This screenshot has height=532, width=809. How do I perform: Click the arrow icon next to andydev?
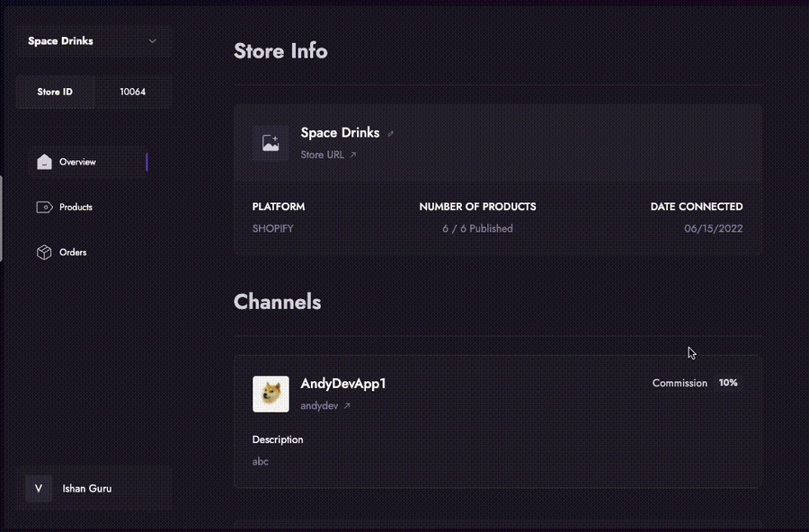pyautogui.click(x=347, y=406)
